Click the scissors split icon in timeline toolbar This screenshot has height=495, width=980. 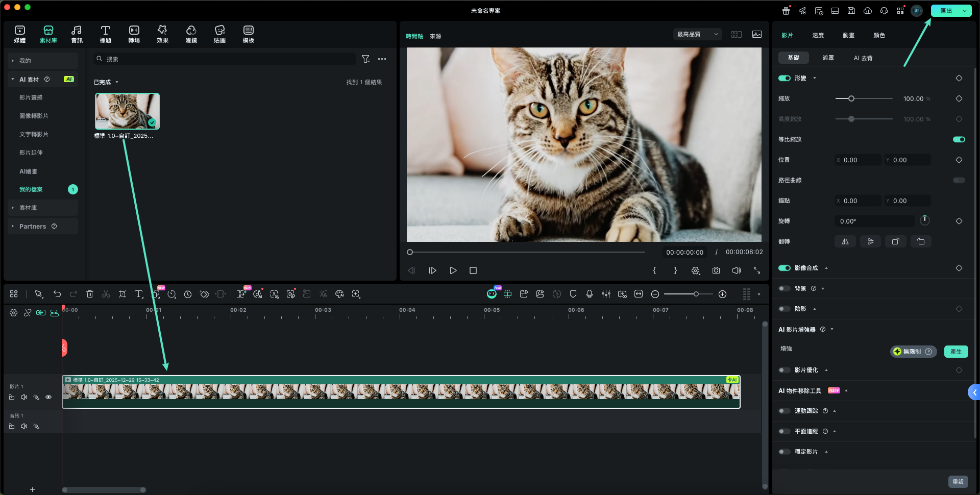tap(106, 294)
